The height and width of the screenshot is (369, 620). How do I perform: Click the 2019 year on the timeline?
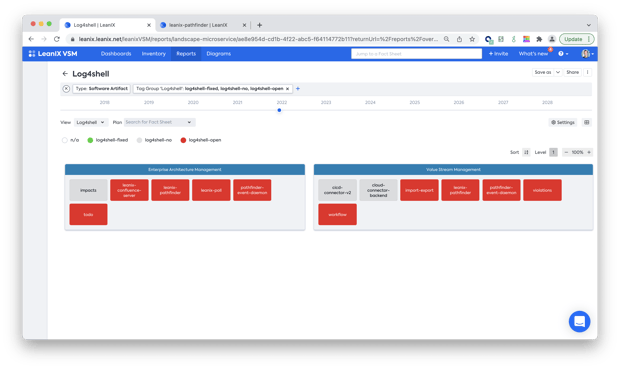point(149,102)
